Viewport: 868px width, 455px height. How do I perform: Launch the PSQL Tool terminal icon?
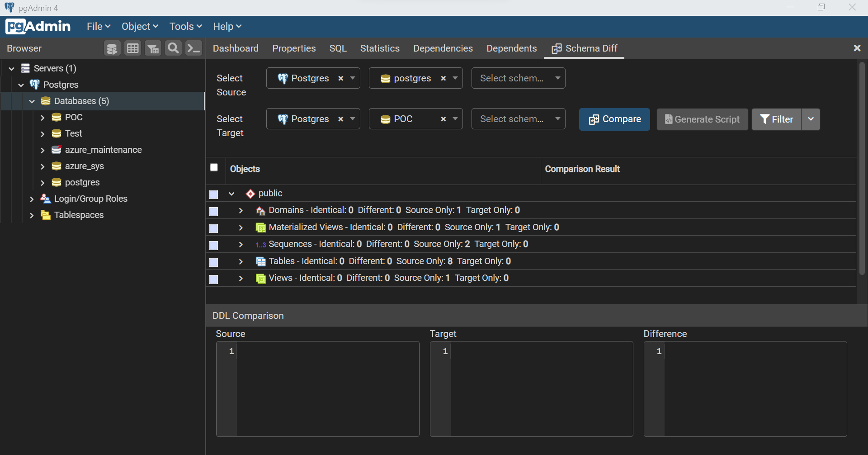coord(194,48)
